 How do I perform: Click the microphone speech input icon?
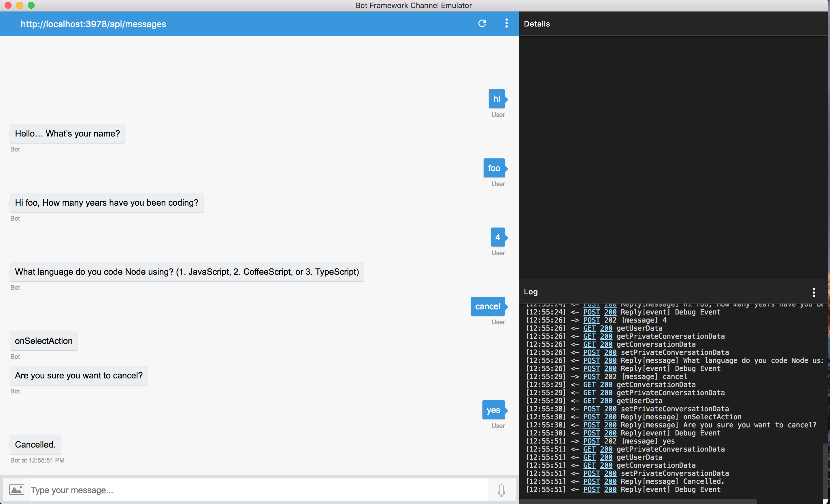pos(501,490)
